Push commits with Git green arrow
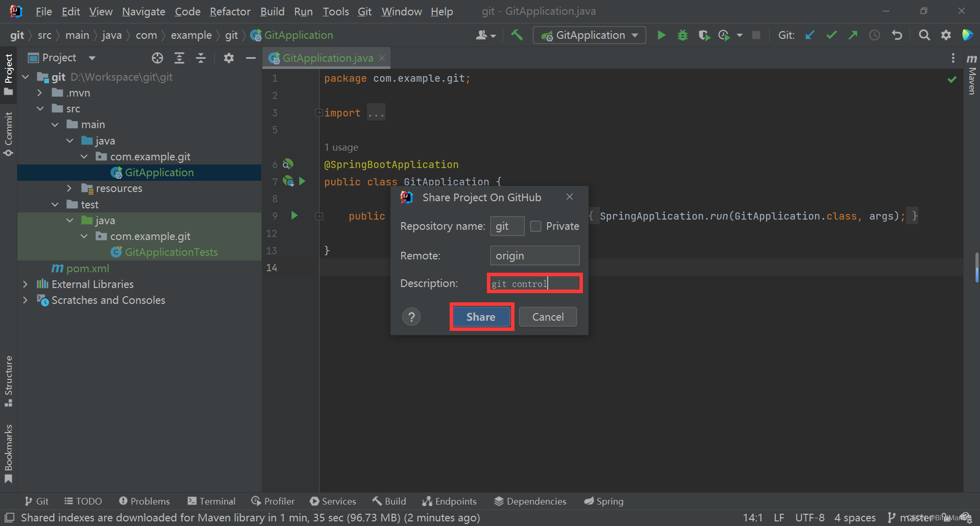The width and height of the screenshot is (980, 526). pos(853,35)
